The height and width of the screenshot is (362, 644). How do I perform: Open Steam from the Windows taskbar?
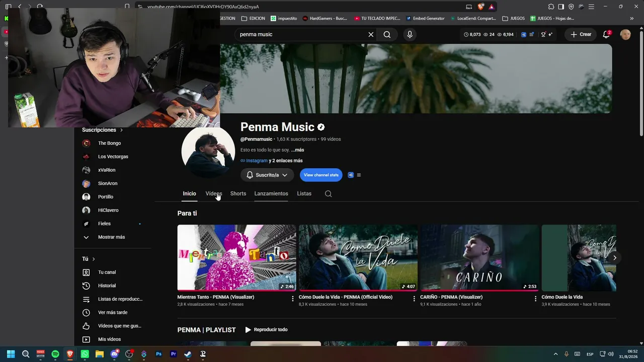pyautogui.click(x=188, y=354)
